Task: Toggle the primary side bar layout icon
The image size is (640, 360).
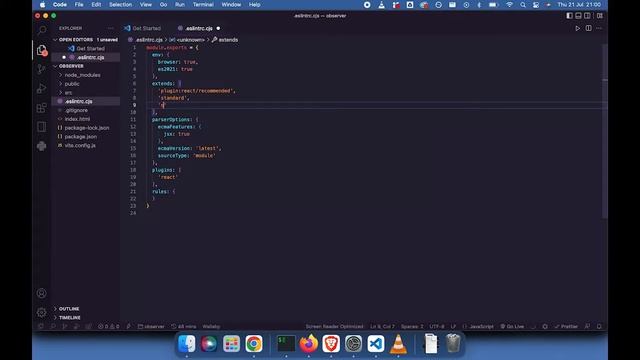Action: [x=569, y=16]
